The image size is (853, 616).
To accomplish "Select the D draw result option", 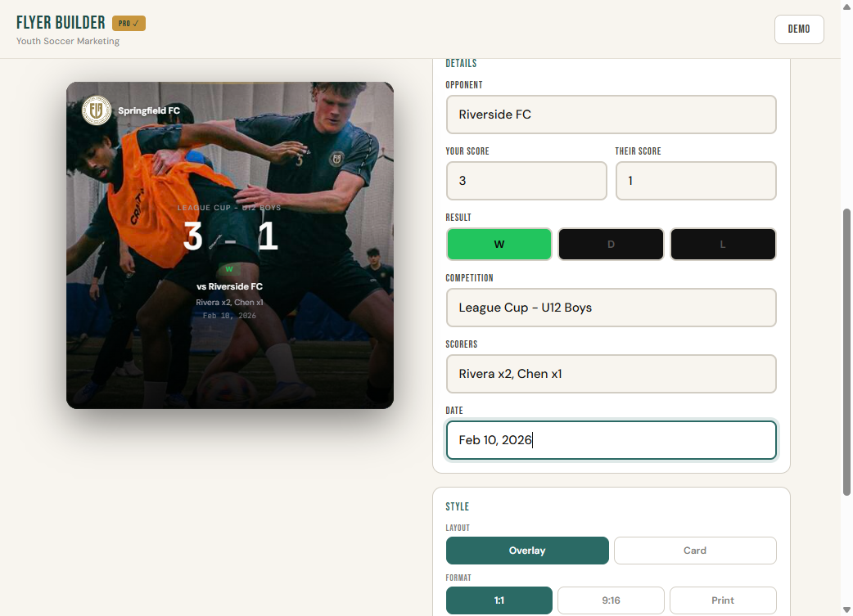I will click(611, 244).
